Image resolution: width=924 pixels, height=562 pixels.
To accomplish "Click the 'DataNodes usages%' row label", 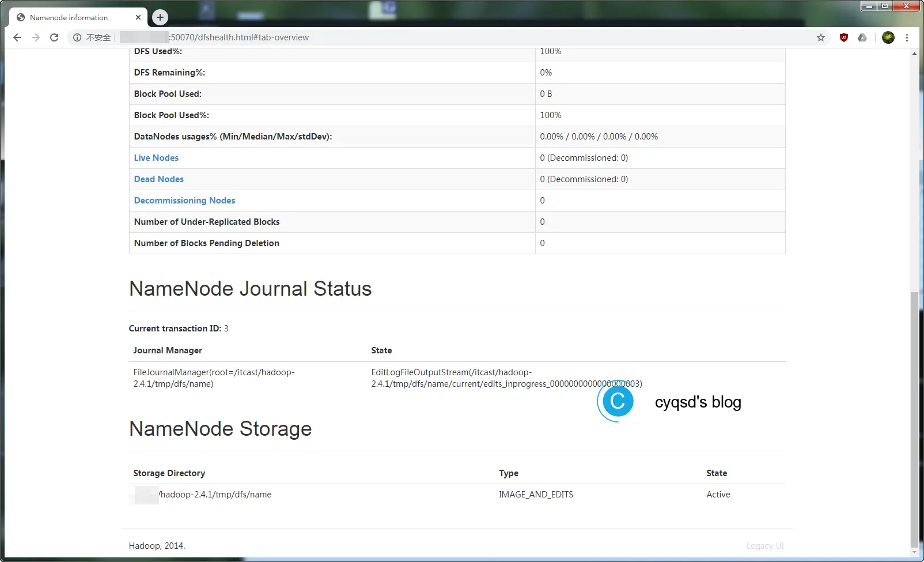I will tap(233, 137).
